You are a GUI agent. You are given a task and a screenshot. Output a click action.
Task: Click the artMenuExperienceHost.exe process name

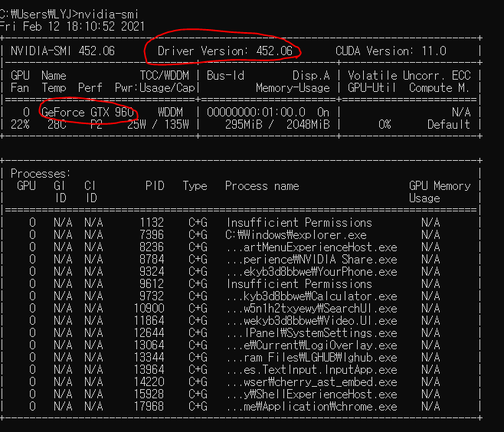tap(311, 247)
